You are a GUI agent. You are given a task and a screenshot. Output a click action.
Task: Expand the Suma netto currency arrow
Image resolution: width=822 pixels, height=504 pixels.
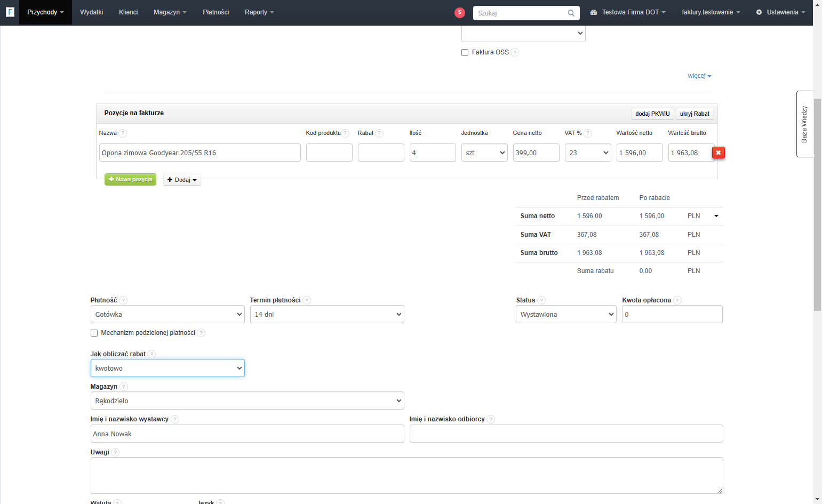point(716,216)
